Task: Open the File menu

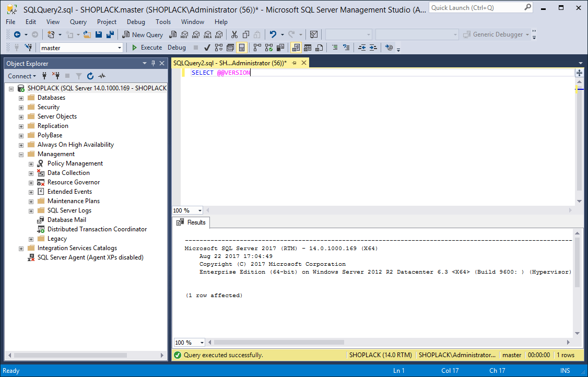Action: point(10,22)
